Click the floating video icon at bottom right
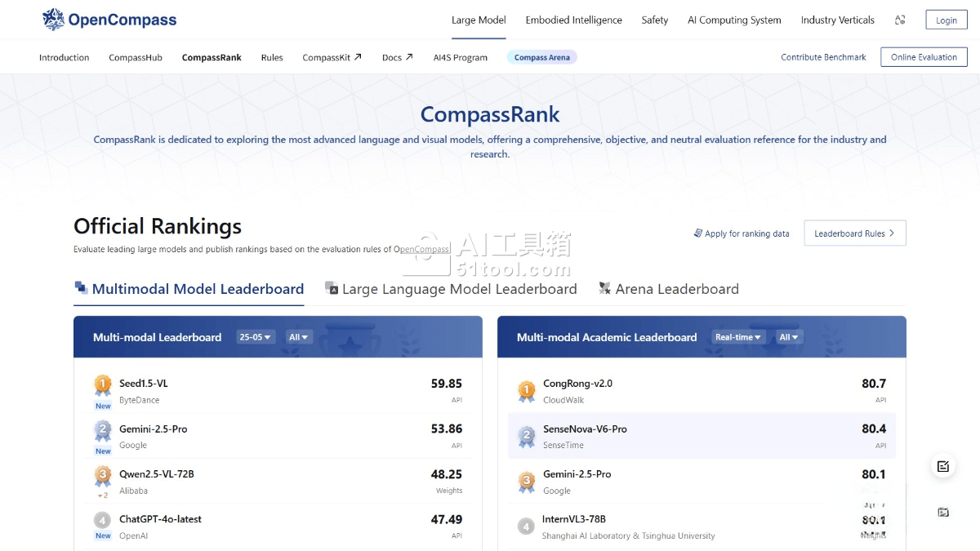 click(943, 512)
